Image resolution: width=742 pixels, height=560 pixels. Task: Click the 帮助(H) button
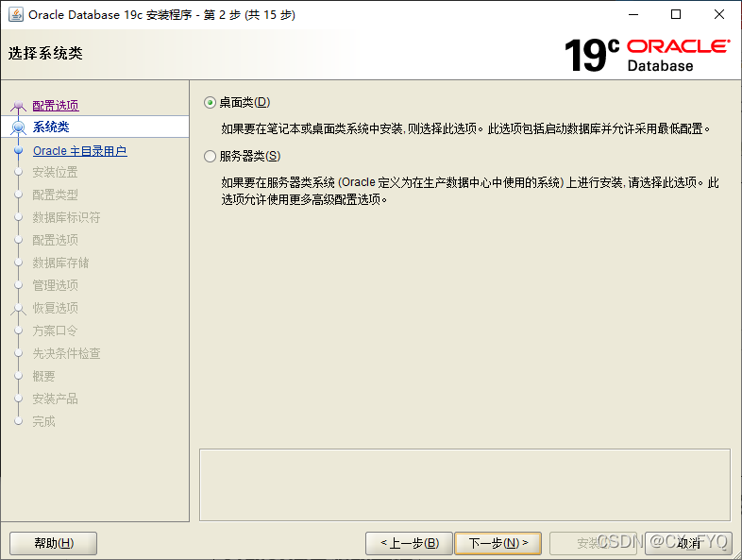pos(54,543)
